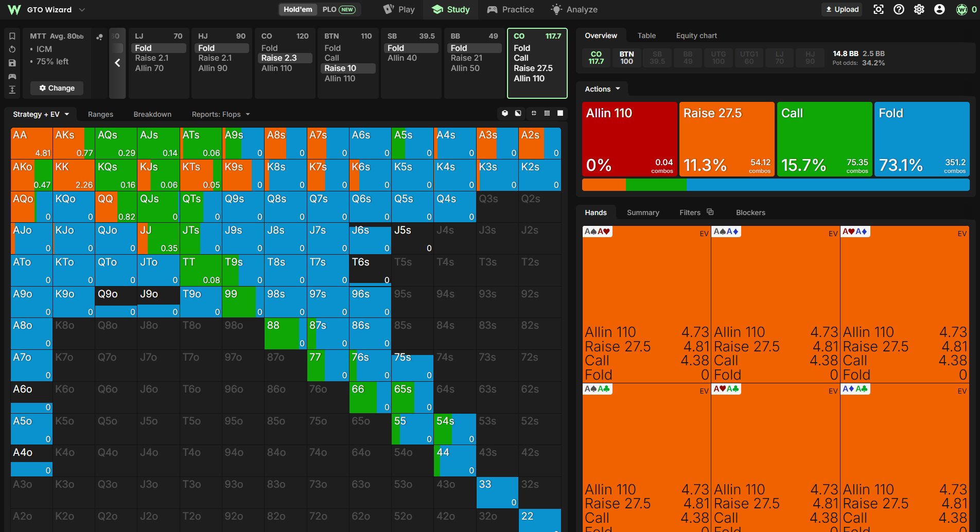Switch to the Blockers tab

(x=750, y=212)
